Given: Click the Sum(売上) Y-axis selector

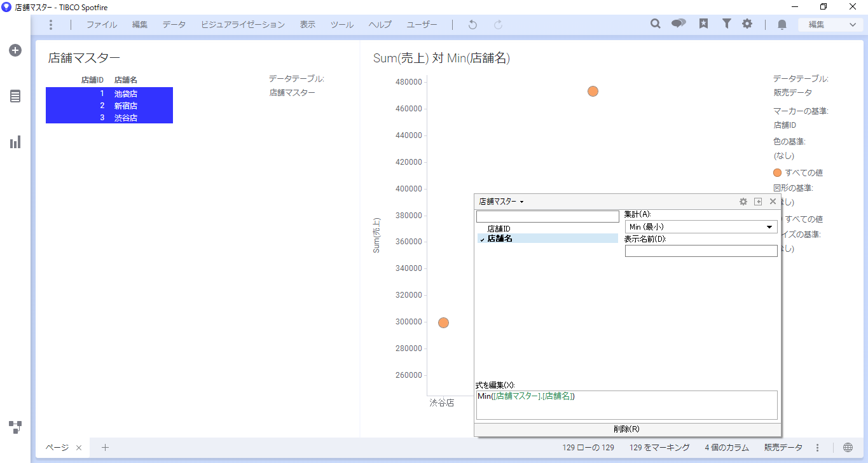Looking at the screenshot, I should coord(376,235).
